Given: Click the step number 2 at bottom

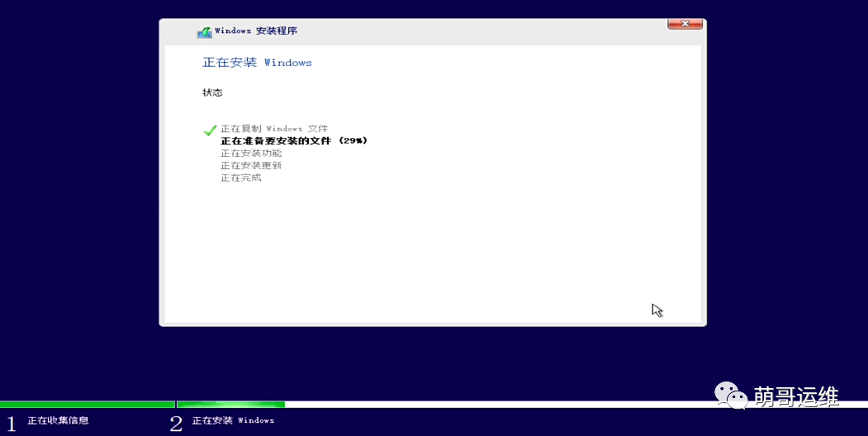Looking at the screenshot, I should tap(176, 424).
